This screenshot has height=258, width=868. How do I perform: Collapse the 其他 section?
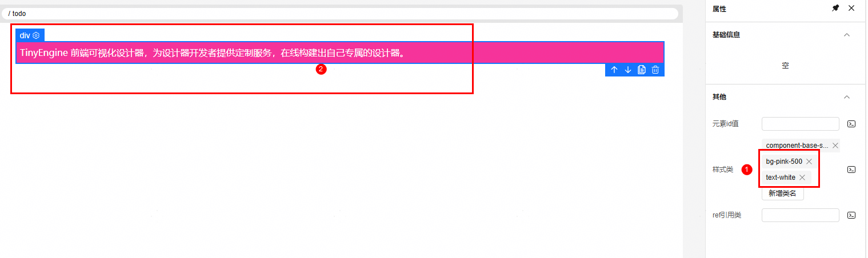pyautogui.click(x=847, y=97)
